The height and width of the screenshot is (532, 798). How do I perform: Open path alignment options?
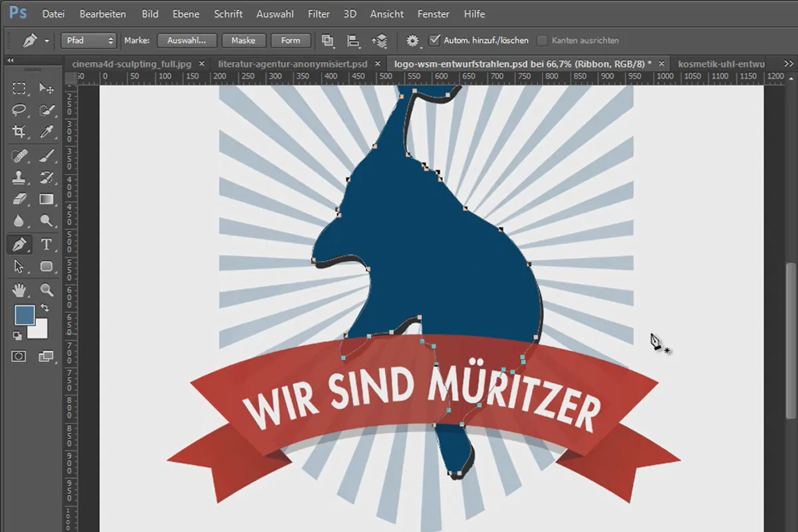point(354,41)
